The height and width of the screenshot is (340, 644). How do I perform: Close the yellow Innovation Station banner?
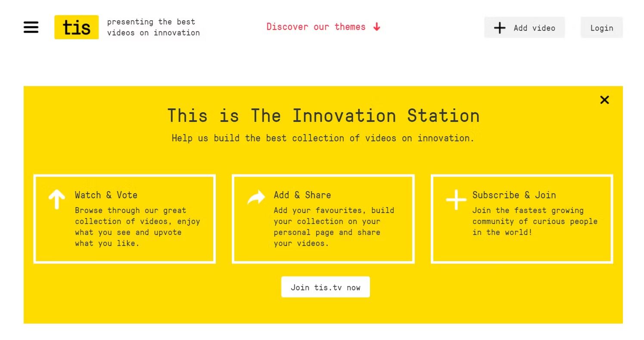pyautogui.click(x=604, y=100)
